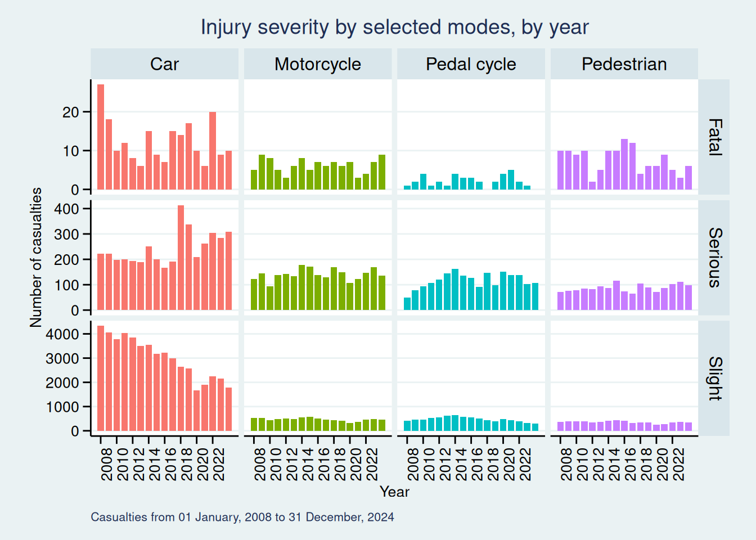Click the Car fatal bar reaching 20
This screenshot has width=756, height=540.
pos(213,151)
